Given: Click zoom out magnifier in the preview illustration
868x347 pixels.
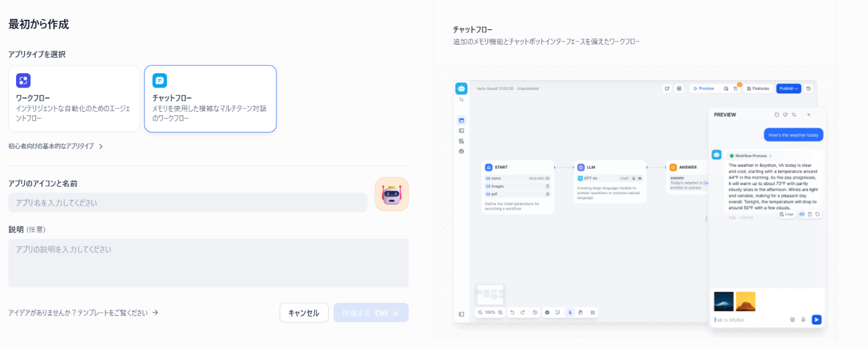Looking at the screenshot, I should click(480, 312).
